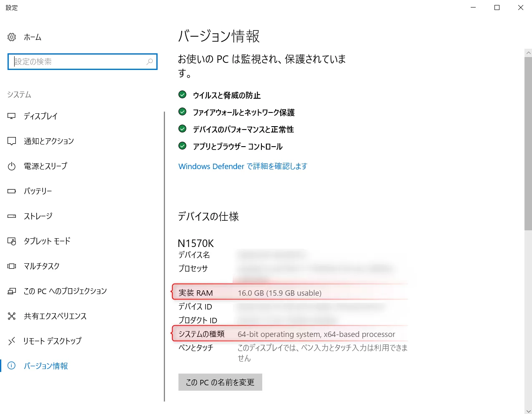Click the ホーム gear icon
This screenshot has height=414, width=532.
tap(11, 37)
